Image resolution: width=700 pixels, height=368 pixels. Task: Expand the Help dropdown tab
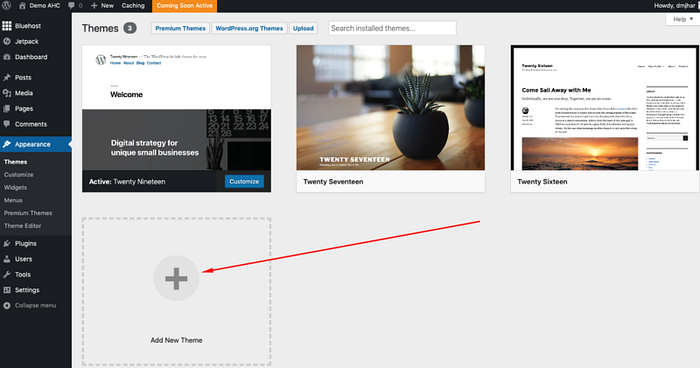[x=683, y=19]
